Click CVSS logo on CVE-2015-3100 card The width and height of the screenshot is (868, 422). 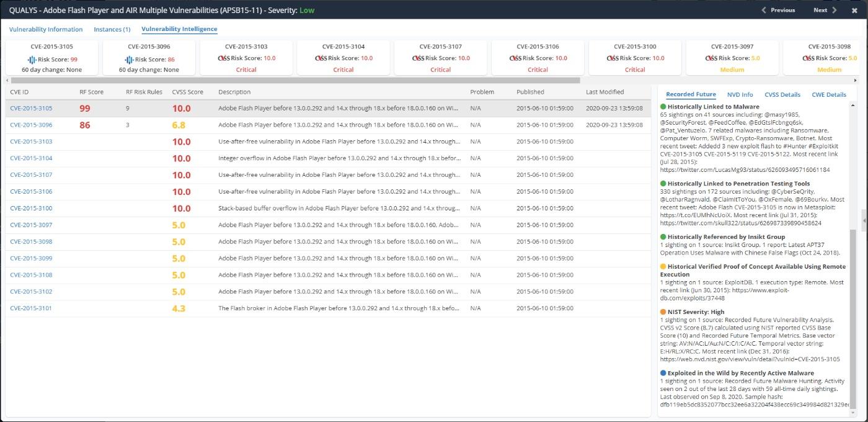pyautogui.click(x=613, y=58)
